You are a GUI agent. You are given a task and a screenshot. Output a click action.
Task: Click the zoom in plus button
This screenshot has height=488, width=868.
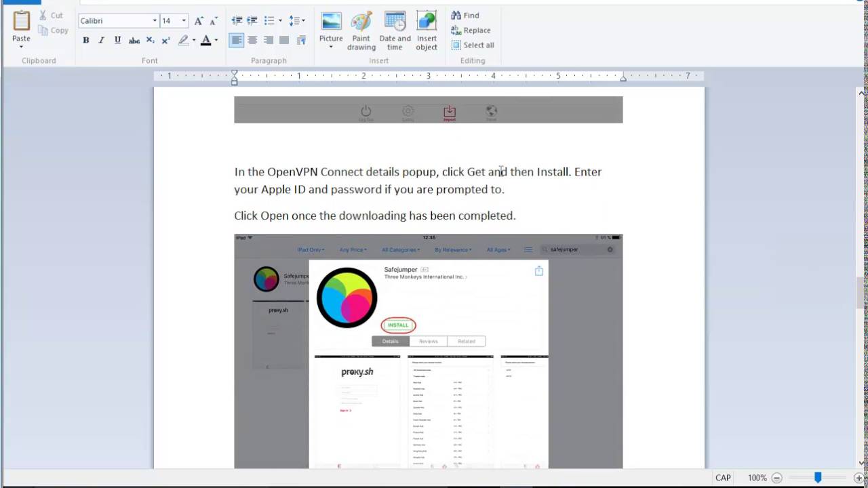pyautogui.click(x=859, y=478)
